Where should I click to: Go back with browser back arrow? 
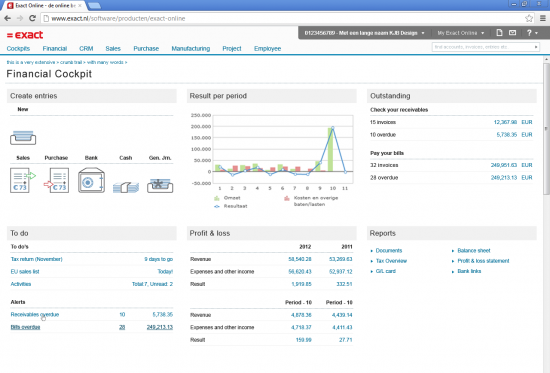click(8, 18)
